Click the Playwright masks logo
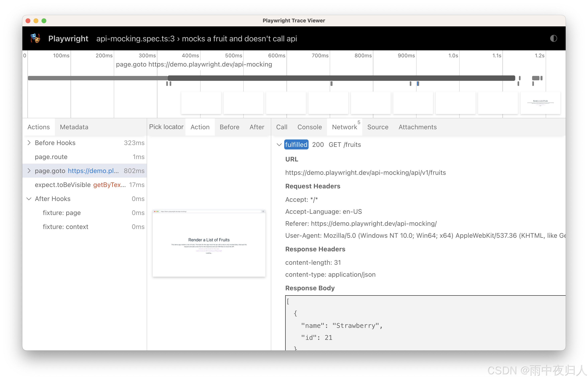This screenshot has width=588, height=380. pyautogui.click(x=35, y=39)
